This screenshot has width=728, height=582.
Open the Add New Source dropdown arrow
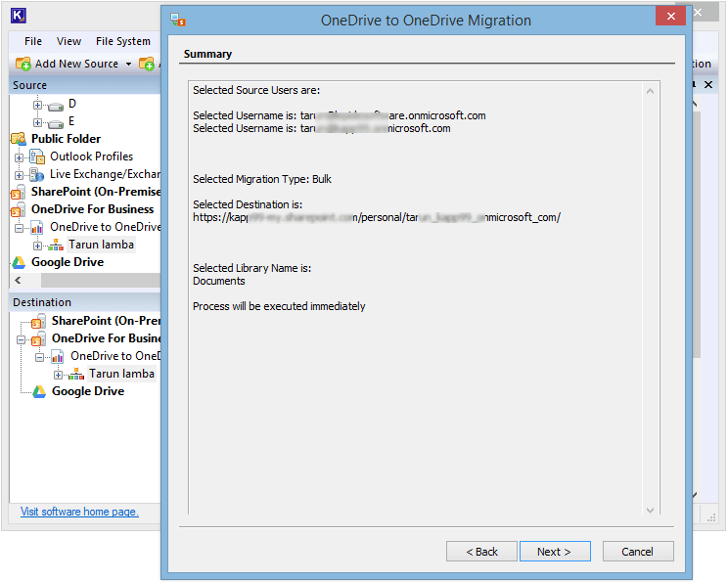tap(128, 64)
